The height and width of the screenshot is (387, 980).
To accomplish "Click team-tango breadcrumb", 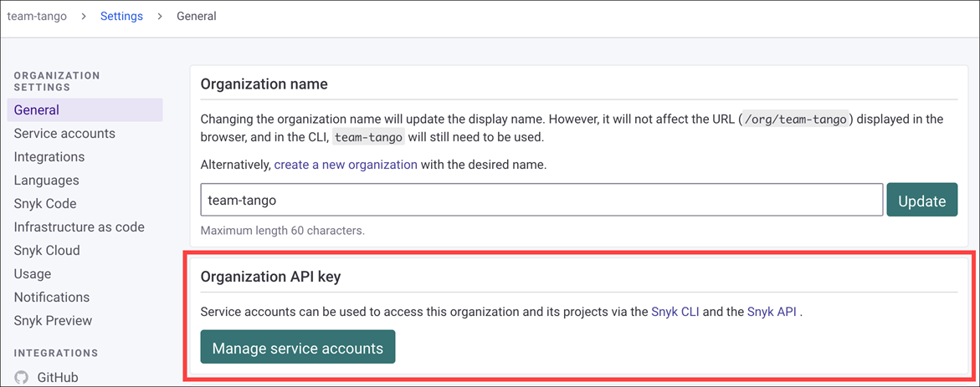I will [37, 16].
